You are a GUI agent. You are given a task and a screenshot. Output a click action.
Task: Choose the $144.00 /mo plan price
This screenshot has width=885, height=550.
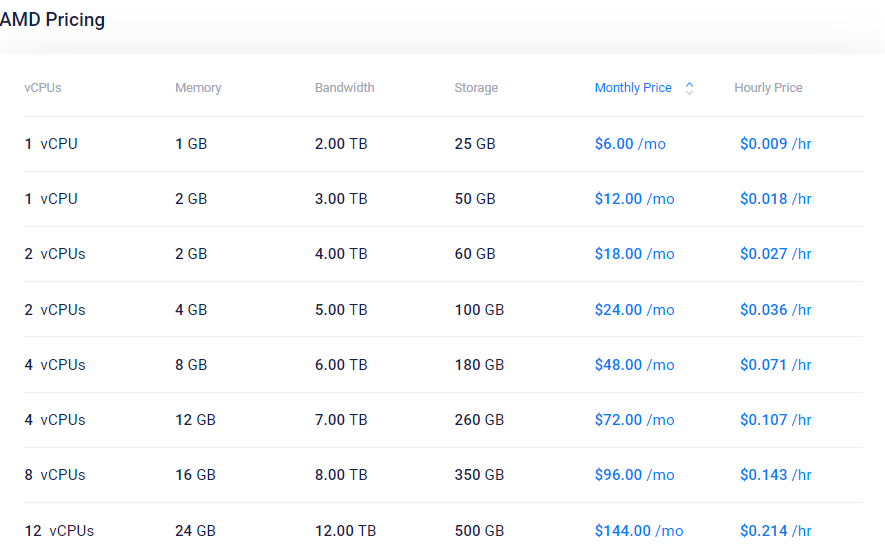coord(639,531)
